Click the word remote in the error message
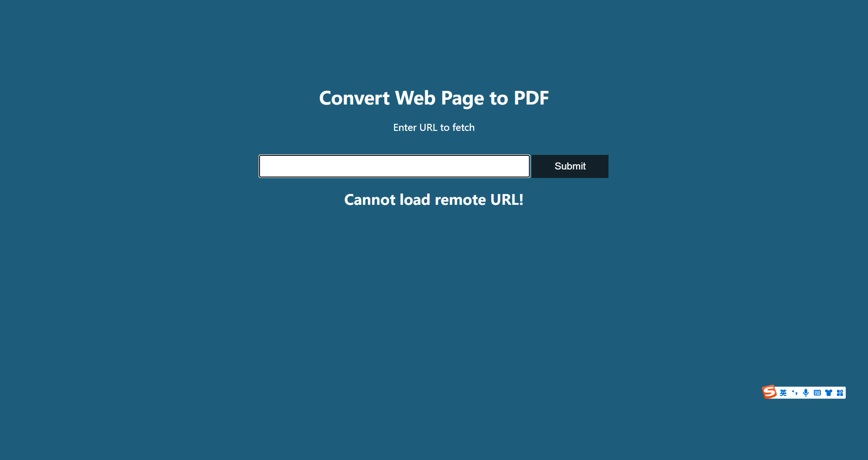 click(460, 200)
